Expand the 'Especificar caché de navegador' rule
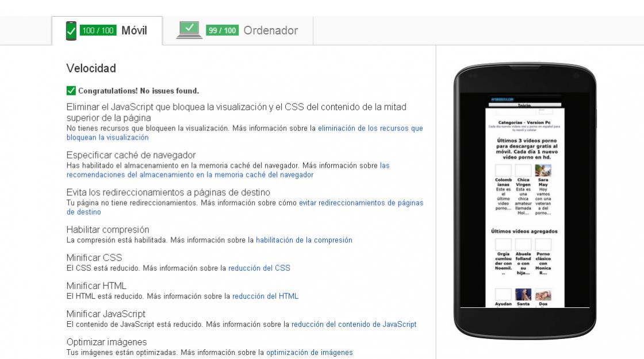Image resolution: width=644 pixels, height=359 pixels. (x=131, y=155)
